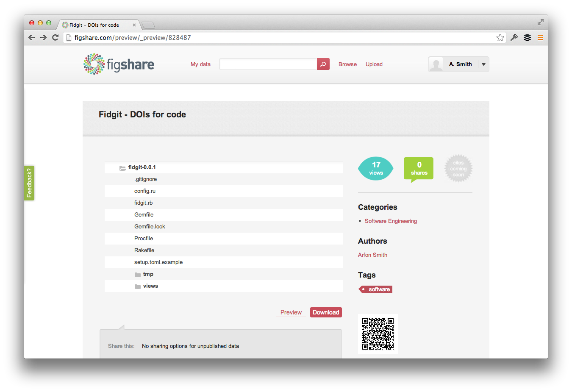The image size is (572, 392).
Task: Click the page icon in address bar
Action: click(69, 37)
